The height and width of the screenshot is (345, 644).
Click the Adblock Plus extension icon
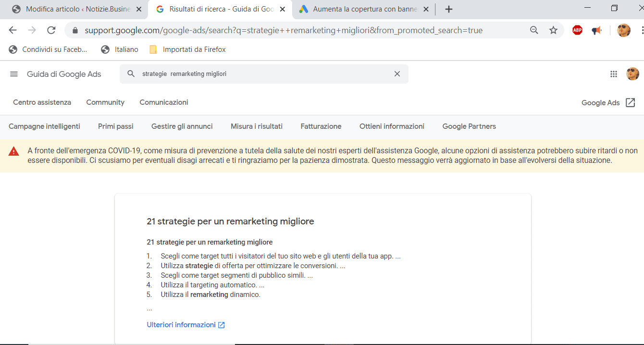577,30
